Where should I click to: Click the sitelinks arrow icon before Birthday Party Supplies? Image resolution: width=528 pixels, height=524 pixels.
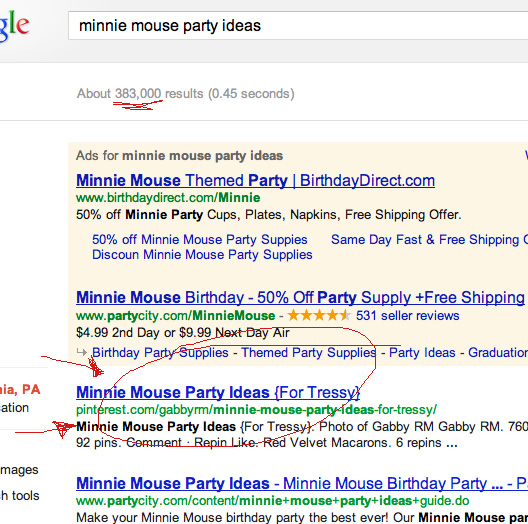[x=82, y=352]
